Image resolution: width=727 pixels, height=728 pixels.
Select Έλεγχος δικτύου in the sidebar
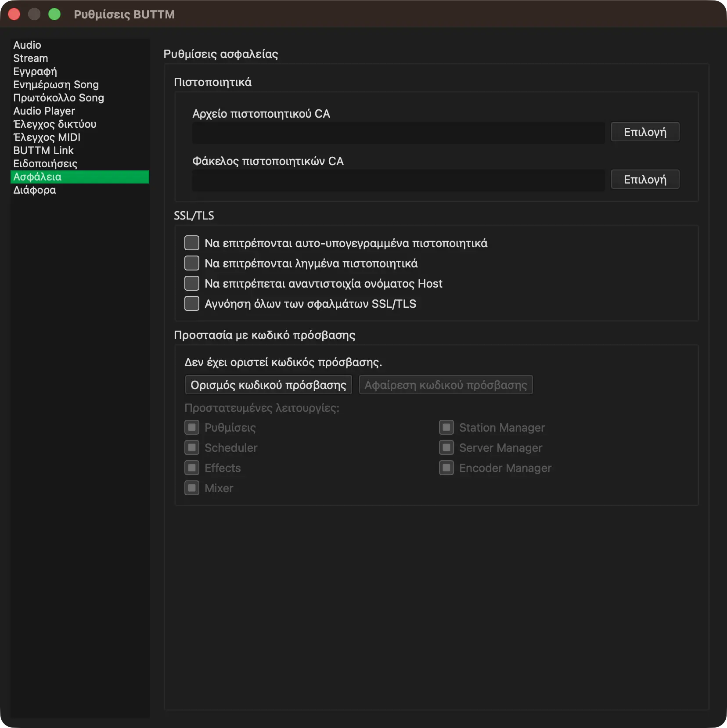coord(79,124)
